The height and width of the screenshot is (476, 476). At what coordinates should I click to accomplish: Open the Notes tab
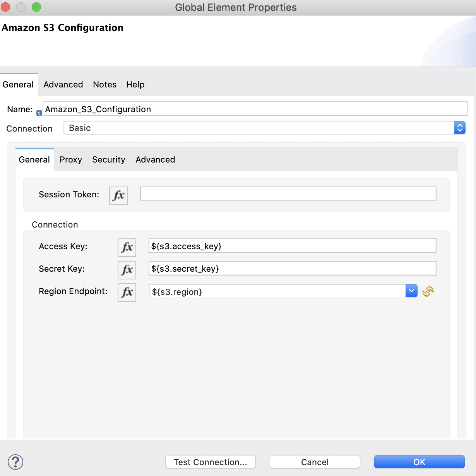(104, 84)
